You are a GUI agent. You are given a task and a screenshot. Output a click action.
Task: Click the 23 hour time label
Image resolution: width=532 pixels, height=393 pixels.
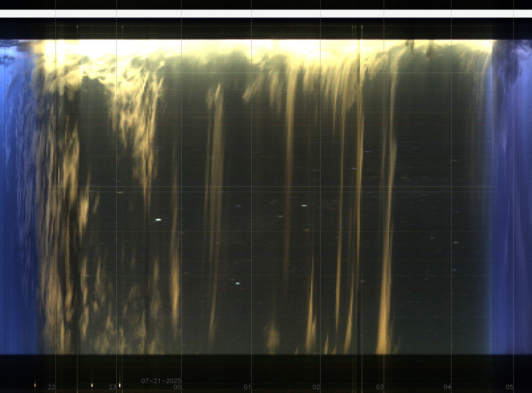(x=112, y=387)
